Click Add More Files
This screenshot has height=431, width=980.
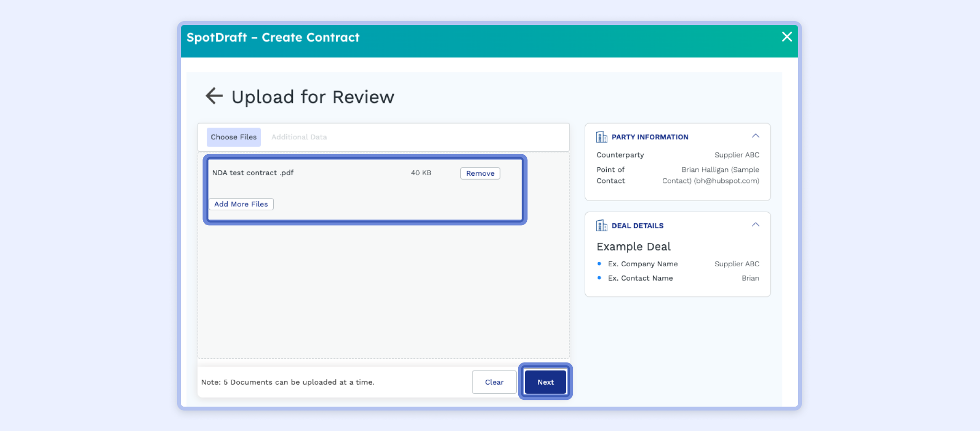(x=241, y=204)
